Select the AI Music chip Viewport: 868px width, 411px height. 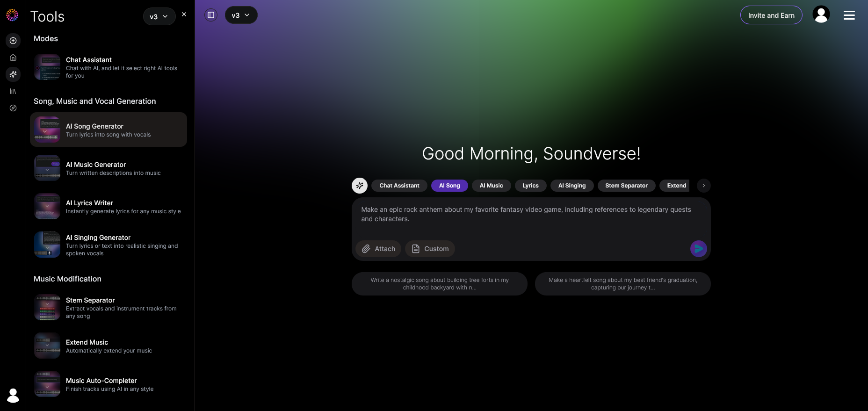point(492,186)
